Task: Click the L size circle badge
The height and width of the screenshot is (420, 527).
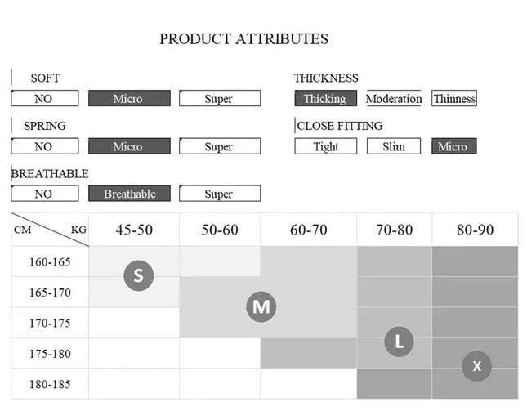Action: pyautogui.click(x=399, y=342)
